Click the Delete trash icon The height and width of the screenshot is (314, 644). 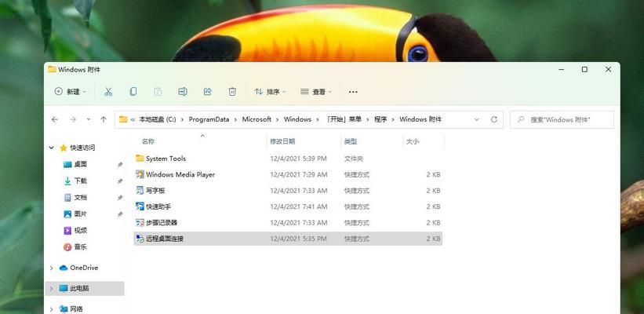coord(232,92)
